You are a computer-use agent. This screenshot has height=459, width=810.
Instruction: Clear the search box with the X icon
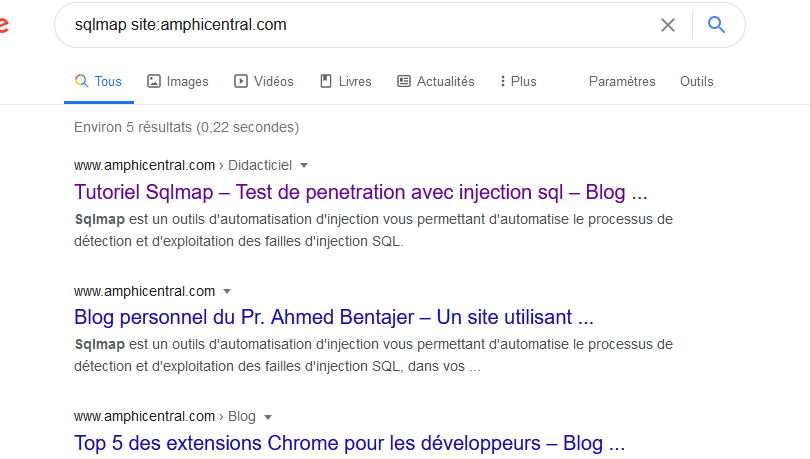coord(668,25)
